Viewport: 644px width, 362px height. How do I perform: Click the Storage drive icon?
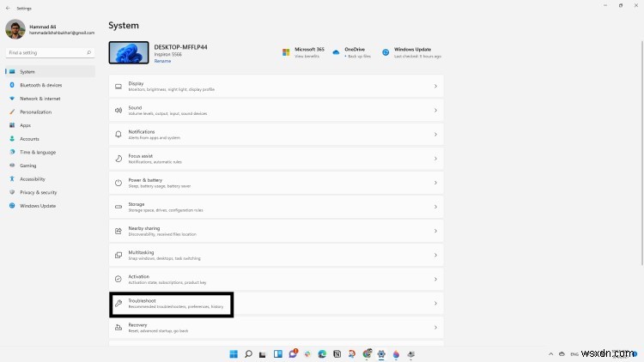pos(118,207)
